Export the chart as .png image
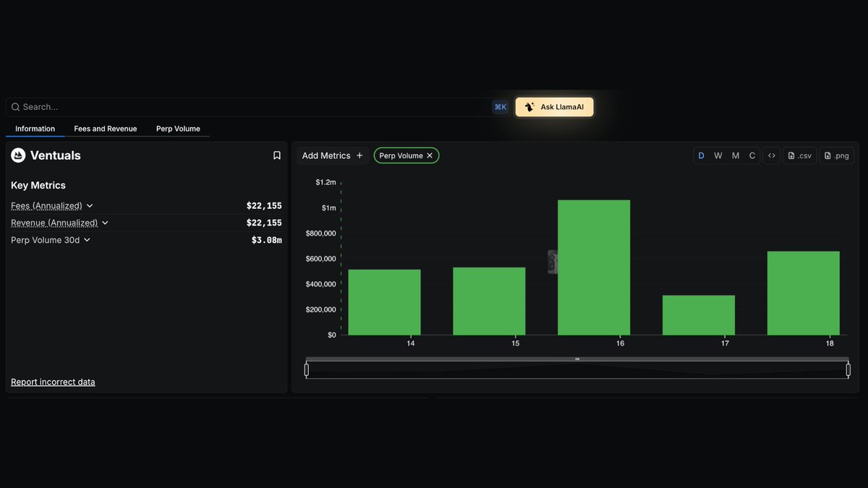Viewport: 868px width, 488px height. click(x=836, y=155)
